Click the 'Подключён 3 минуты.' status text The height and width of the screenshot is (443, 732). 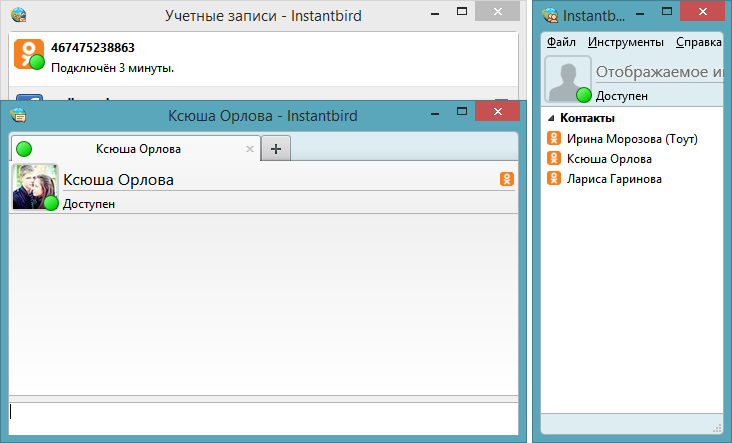[113, 68]
